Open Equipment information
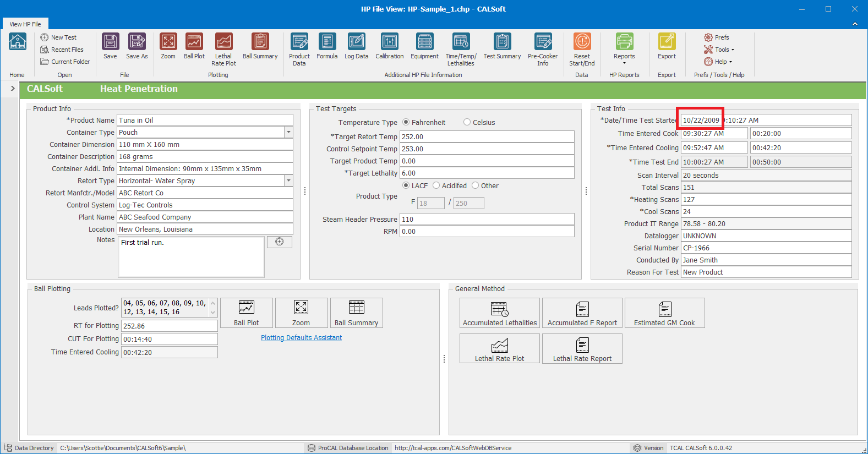868x454 pixels. point(424,46)
